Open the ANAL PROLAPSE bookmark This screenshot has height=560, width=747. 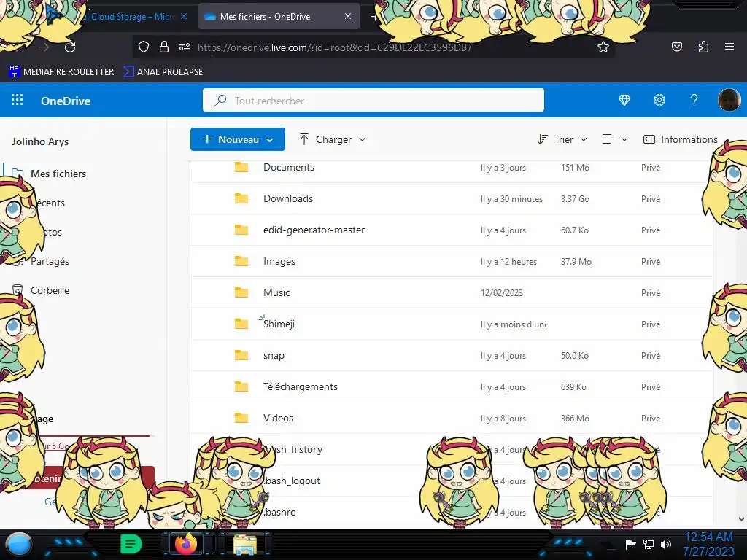point(163,72)
